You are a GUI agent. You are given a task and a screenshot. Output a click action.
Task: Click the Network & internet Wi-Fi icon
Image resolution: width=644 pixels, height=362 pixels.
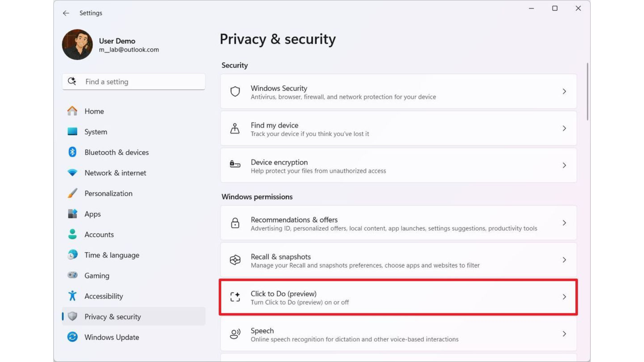(x=72, y=173)
